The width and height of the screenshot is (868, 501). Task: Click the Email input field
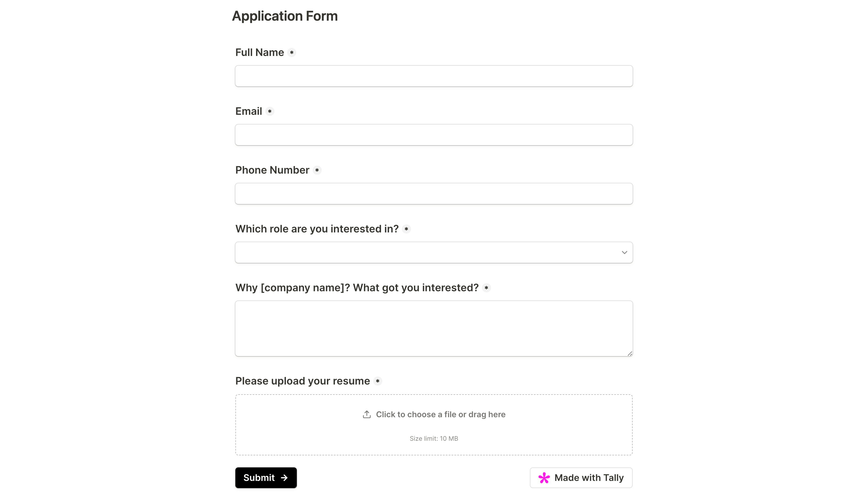point(434,134)
